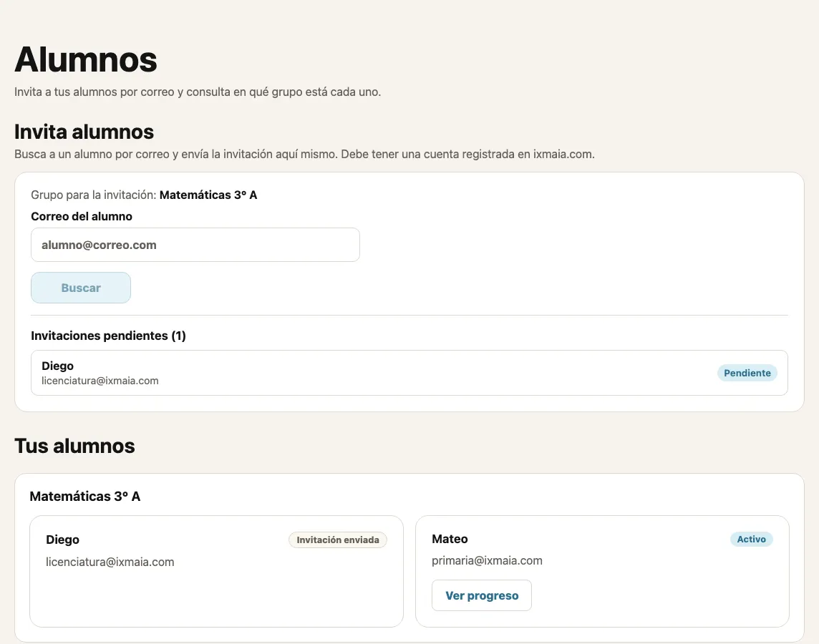
Task: Click the Alumnos page heading
Action: (x=86, y=59)
